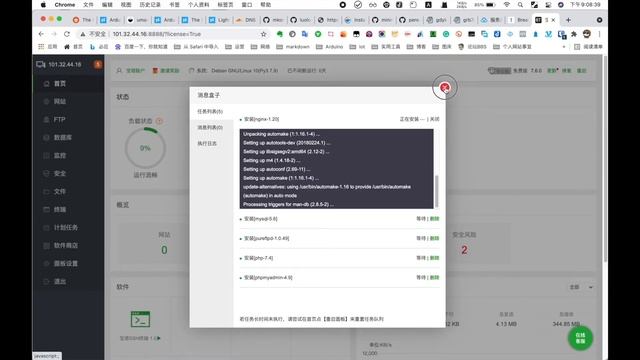Open the 标签页 menu in menu bar
This screenshot has height=360, width=640.
coord(225,4)
